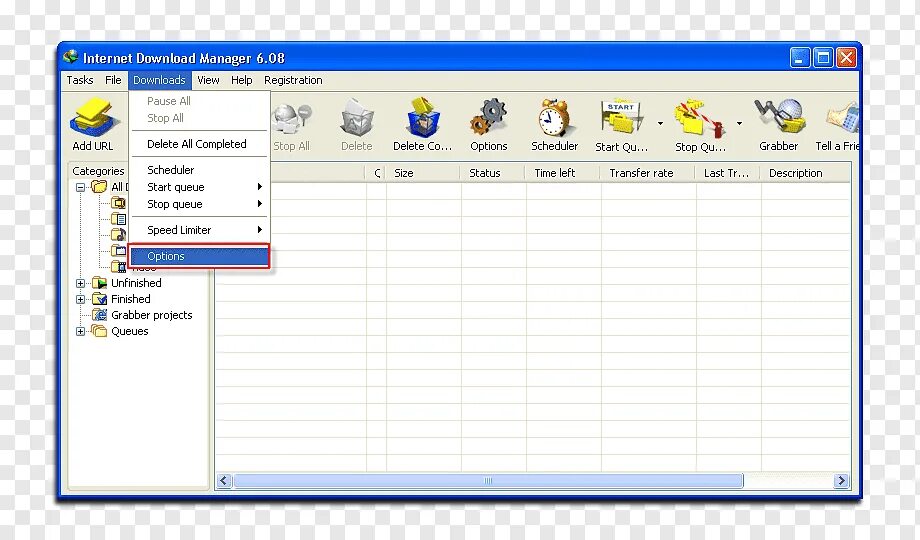This screenshot has height=540, width=920.
Task: Click the Categories panel header
Action: click(98, 171)
